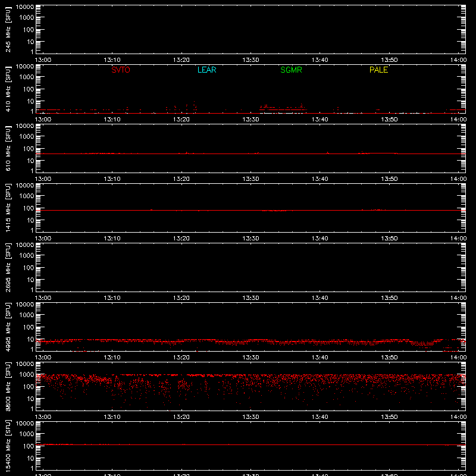Viewport: 476px width, 476px height.
Task: Click the 10 tick of the 15400 MHz panel
Action: pyautogui.click(x=30, y=458)
